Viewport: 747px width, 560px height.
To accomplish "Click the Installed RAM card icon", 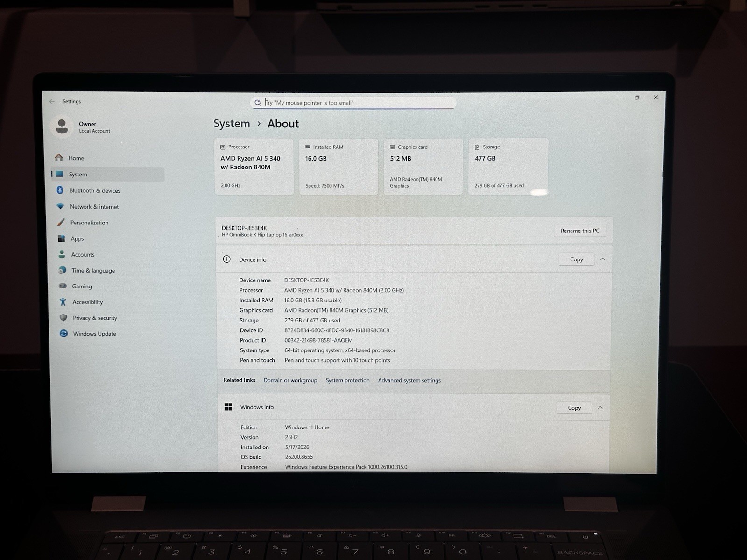I will click(x=308, y=147).
